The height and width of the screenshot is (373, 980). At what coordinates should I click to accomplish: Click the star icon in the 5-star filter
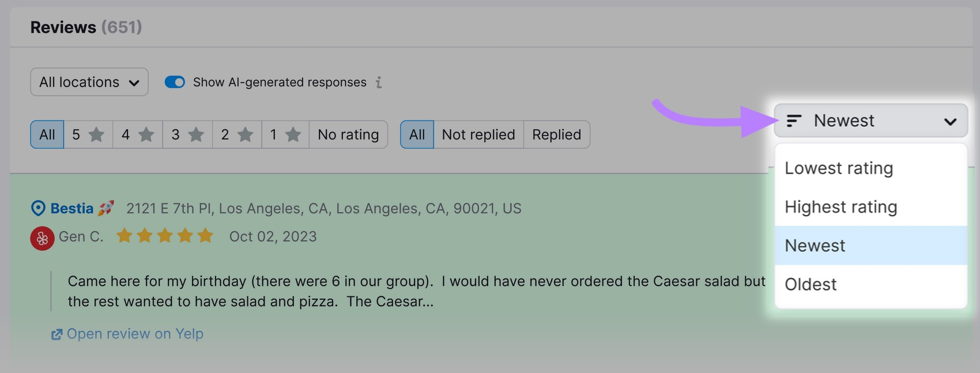click(x=95, y=134)
